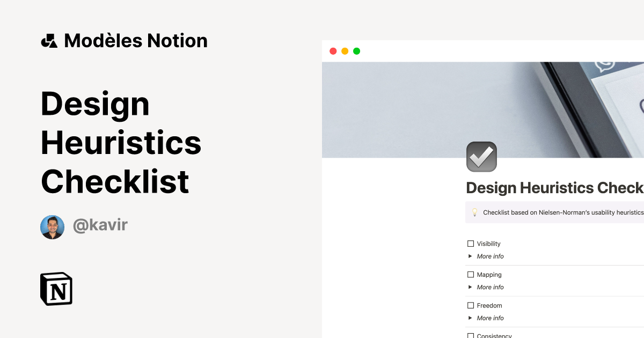Select the Notion N logo icon
The image size is (644, 338).
[x=56, y=289]
